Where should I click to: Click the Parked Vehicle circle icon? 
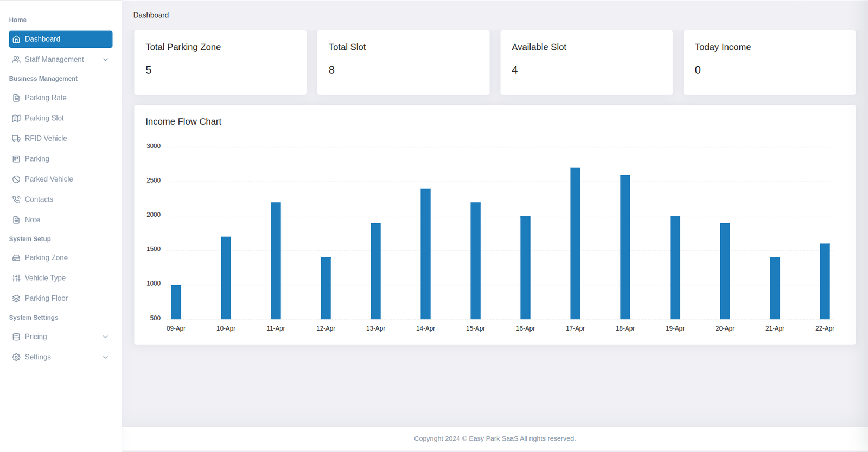pyautogui.click(x=16, y=179)
